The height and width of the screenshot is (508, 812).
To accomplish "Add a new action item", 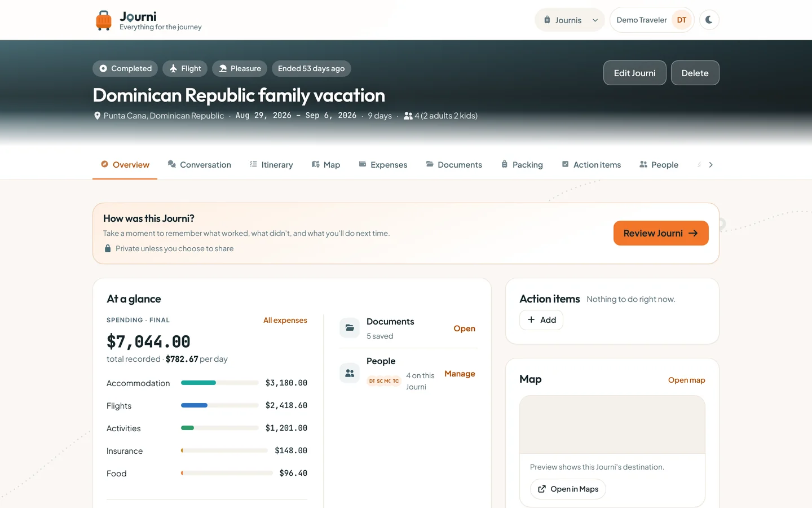I will coord(541,320).
